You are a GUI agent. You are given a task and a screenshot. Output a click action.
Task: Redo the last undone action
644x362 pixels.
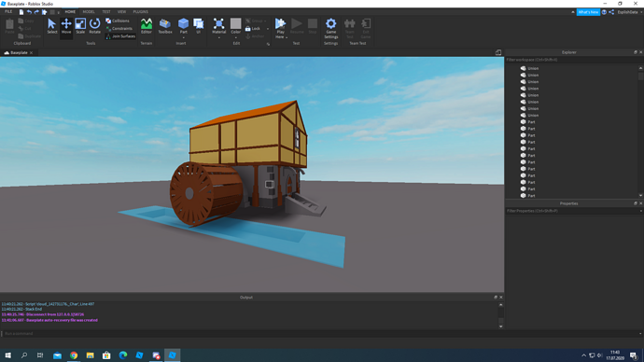[36, 12]
